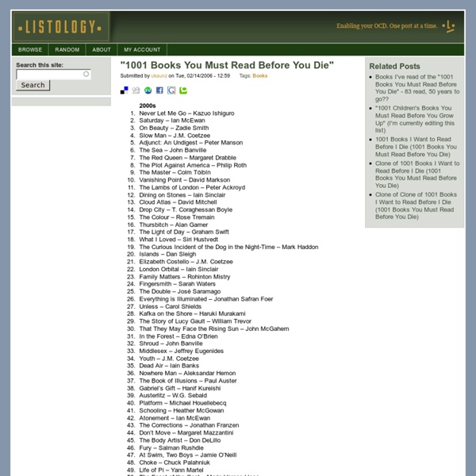The image size is (476, 476).
Task: Go to the Random menu item
Action: pyautogui.click(x=67, y=49)
